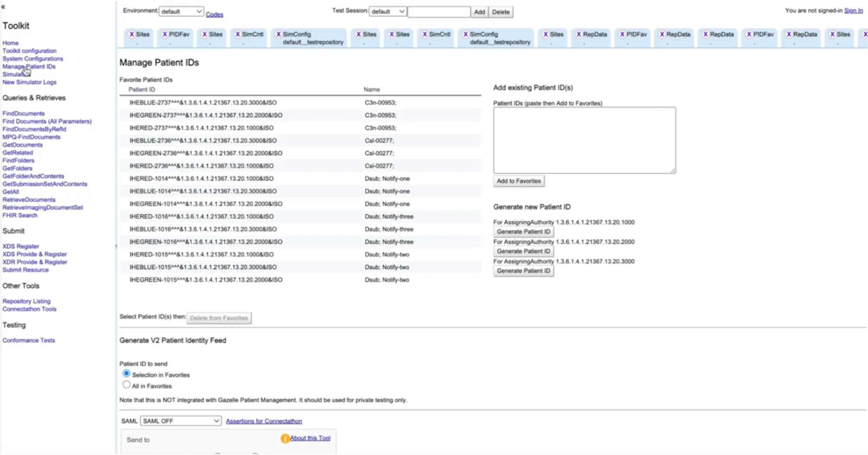Close the SimCntl tab with its X
This screenshot has width=868, height=455.
(237, 34)
